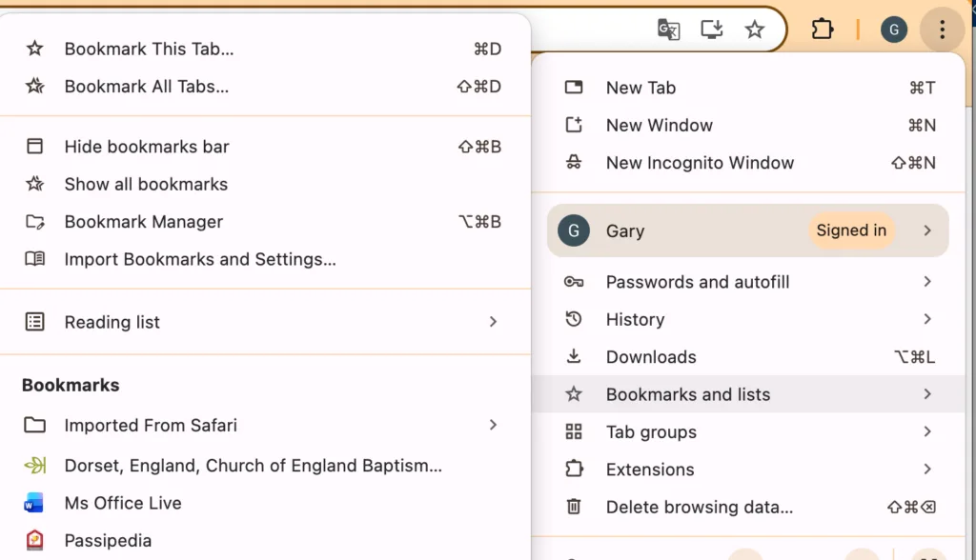Choose Bookmark All Tabs…
Screen dimensions: 976x560
tap(265, 86)
